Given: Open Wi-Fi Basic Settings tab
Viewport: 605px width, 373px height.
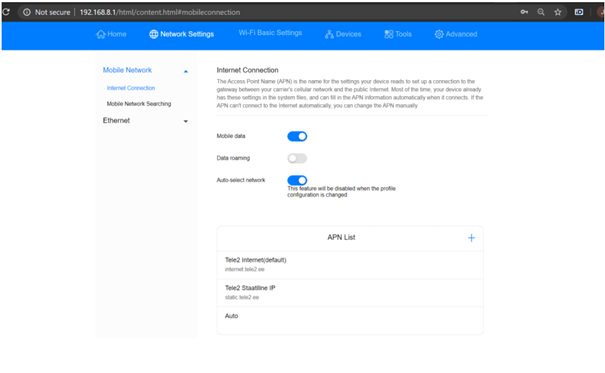Looking at the screenshot, I should [270, 33].
